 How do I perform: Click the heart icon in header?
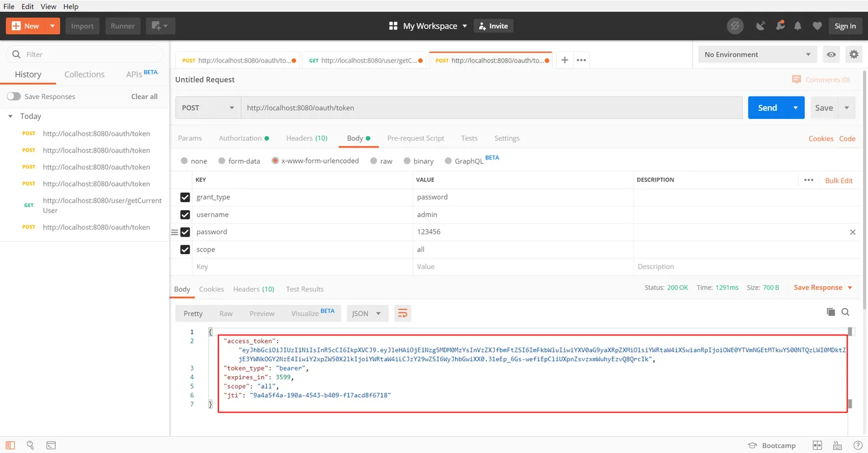[x=817, y=26]
